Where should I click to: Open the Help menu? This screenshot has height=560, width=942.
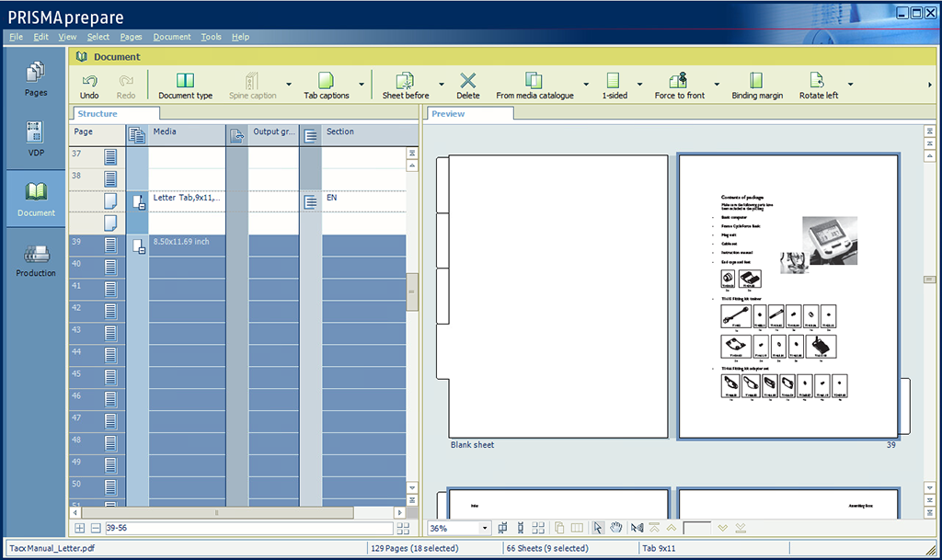(240, 37)
